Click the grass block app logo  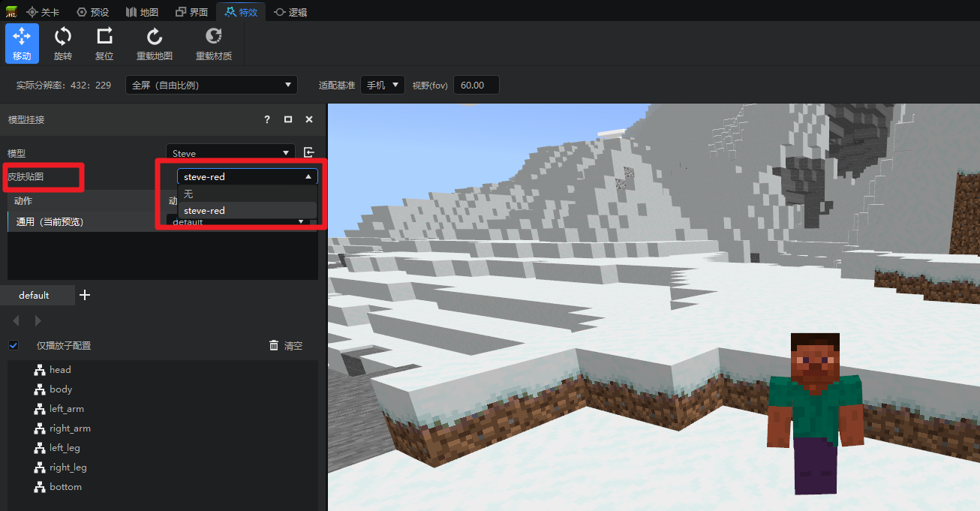pos(11,12)
